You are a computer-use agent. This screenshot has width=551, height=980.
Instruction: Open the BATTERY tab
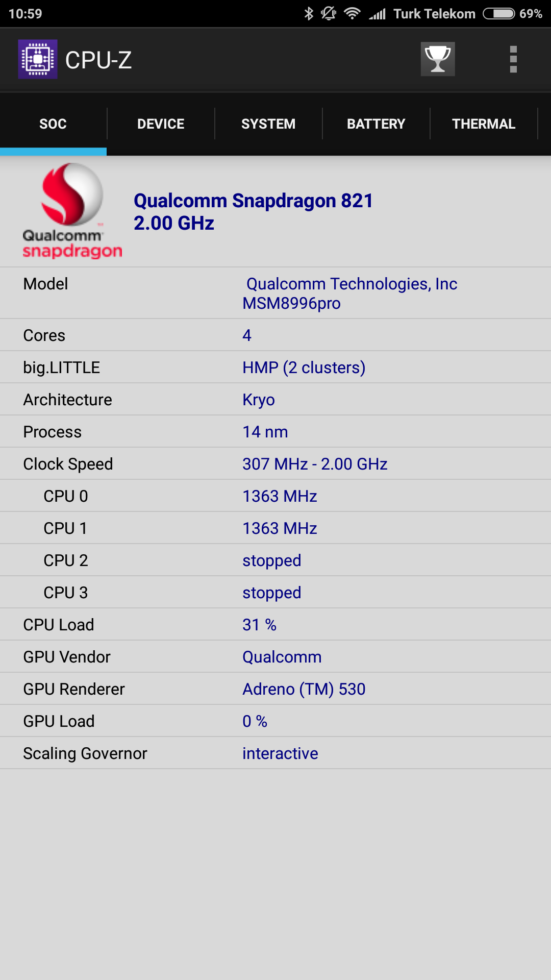pyautogui.click(x=376, y=124)
